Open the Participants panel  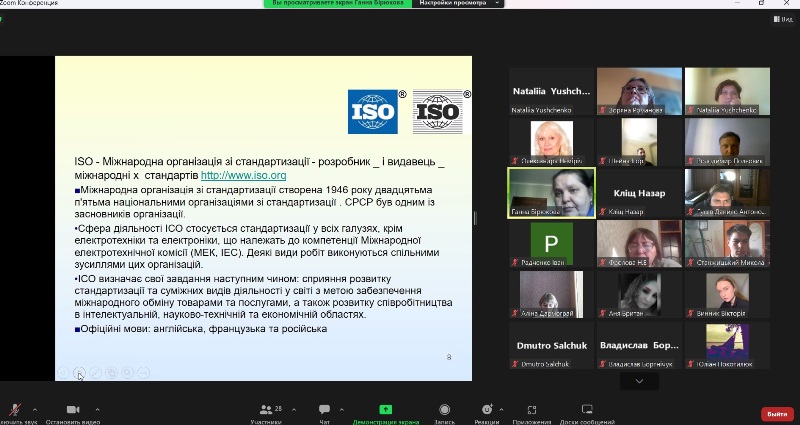[265, 409]
